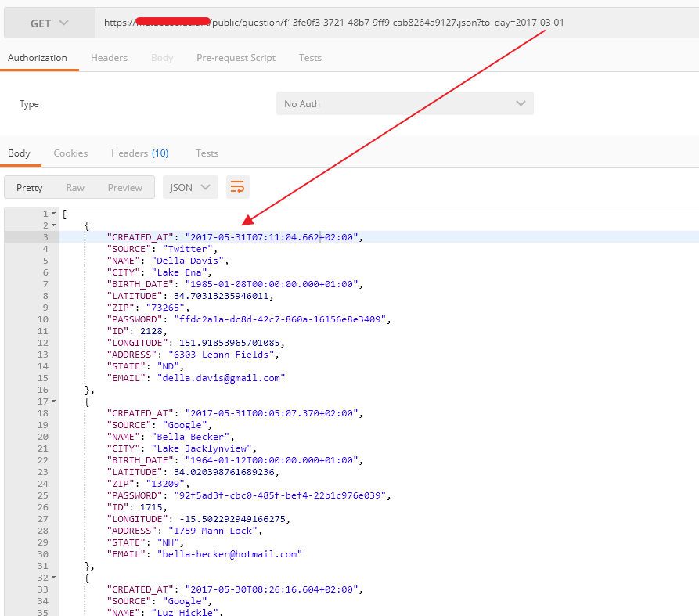699x616 pixels.
Task: Switch to Raw response view
Action: click(x=75, y=187)
